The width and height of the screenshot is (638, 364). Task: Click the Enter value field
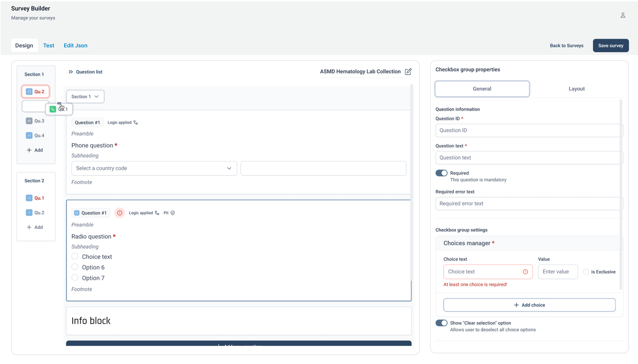pos(558,272)
